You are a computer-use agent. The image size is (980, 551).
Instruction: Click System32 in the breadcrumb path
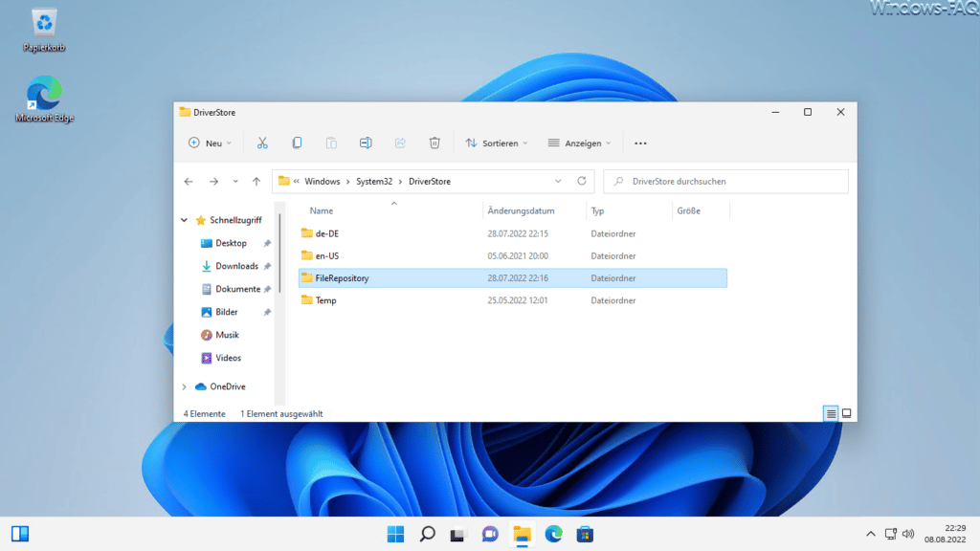pyautogui.click(x=374, y=181)
